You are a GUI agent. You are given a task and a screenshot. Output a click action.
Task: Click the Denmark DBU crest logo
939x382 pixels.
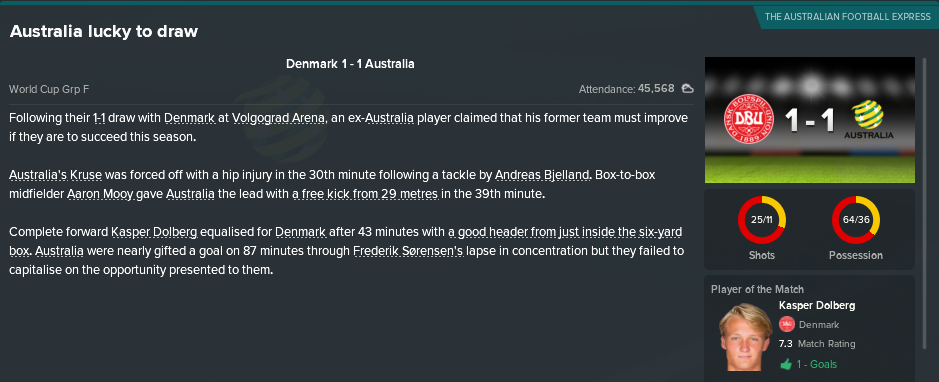coord(749,120)
